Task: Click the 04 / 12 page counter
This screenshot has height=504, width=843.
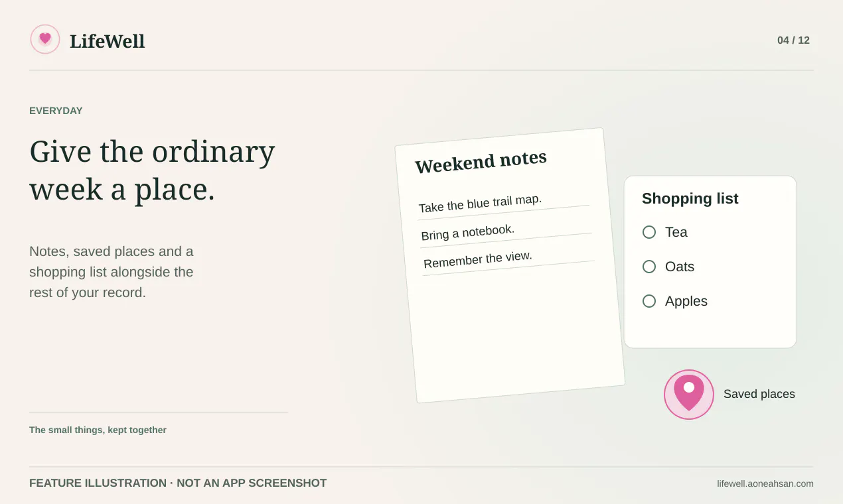Action: (793, 40)
